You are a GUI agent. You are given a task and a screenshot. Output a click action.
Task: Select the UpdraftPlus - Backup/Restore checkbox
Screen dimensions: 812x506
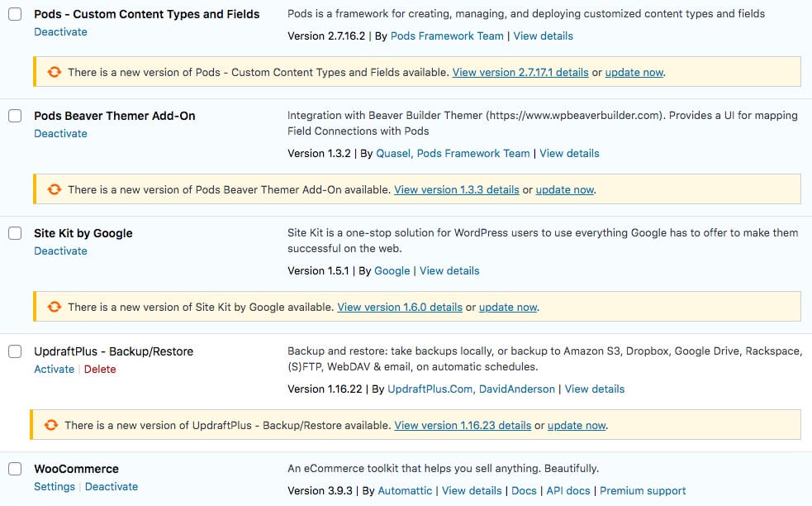click(15, 351)
